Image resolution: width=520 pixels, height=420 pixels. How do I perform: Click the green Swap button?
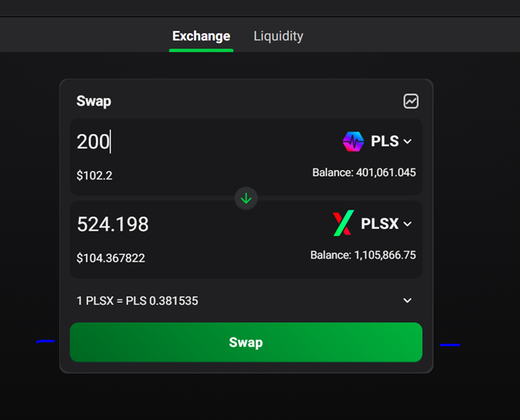pyautogui.click(x=246, y=342)
